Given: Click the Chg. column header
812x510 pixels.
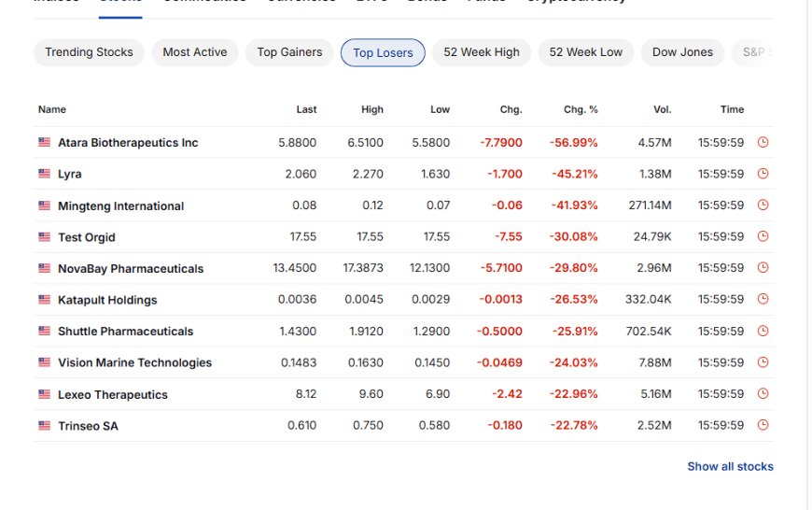Looking at the screenshot, I should tap(511, 109).
